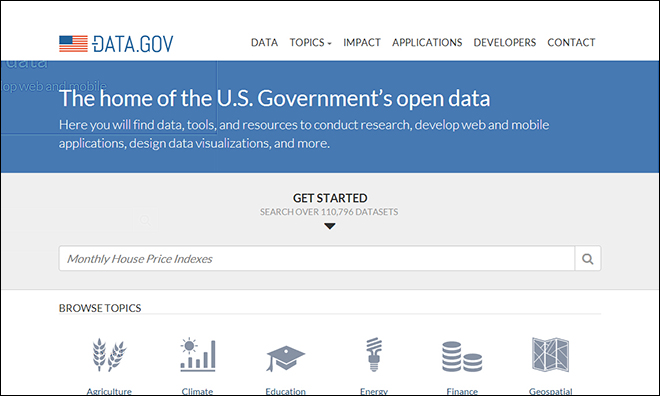The height and width of the screenshot is (396, 660).
Task: Open the DATA menu item
Action: [x=264, y=43]
